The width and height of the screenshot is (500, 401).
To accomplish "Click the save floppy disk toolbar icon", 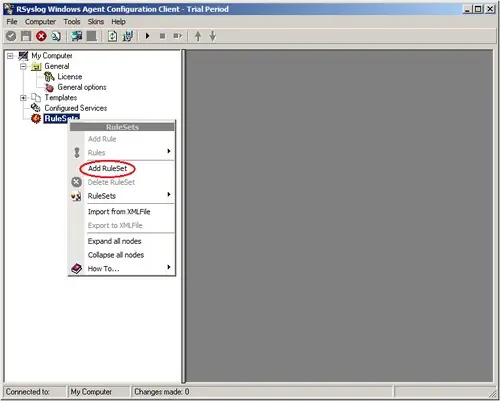I will [x=26, y=36].
